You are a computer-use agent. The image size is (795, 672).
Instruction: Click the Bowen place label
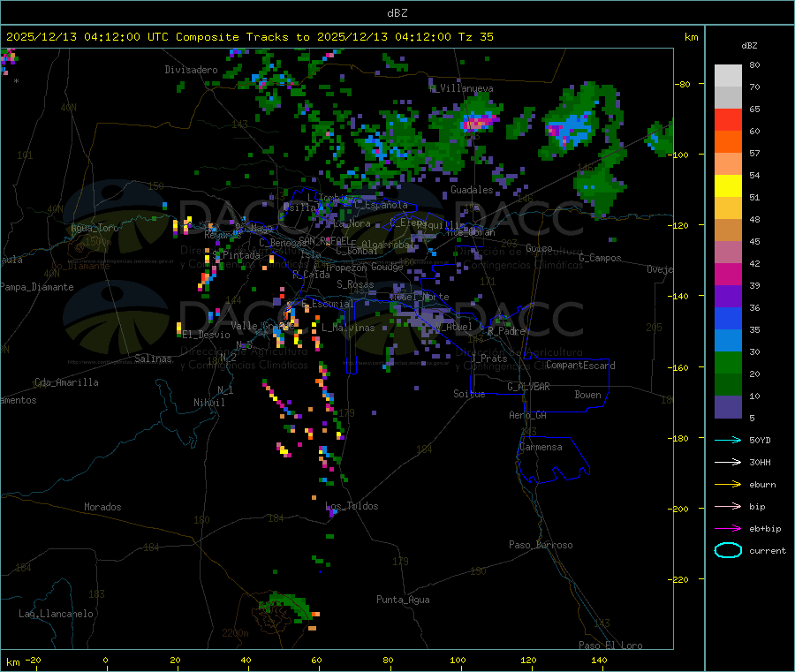[587, 395]
